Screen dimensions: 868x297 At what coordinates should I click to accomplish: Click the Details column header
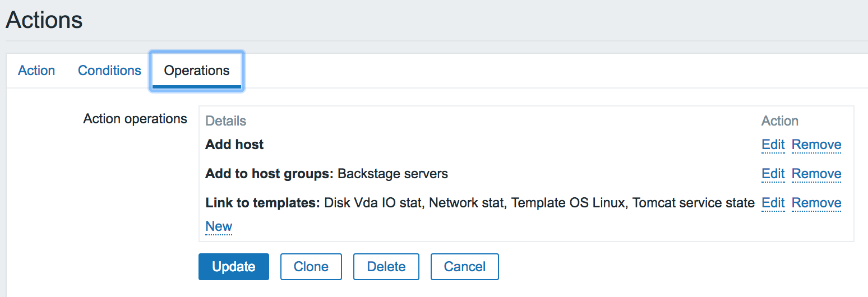pyautogui.click(x=225, y=121)
